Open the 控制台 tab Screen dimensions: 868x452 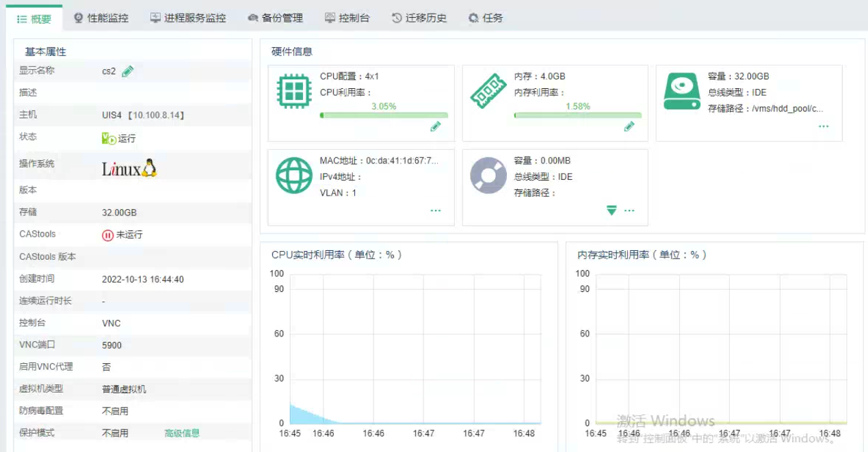tap(347, 18)
